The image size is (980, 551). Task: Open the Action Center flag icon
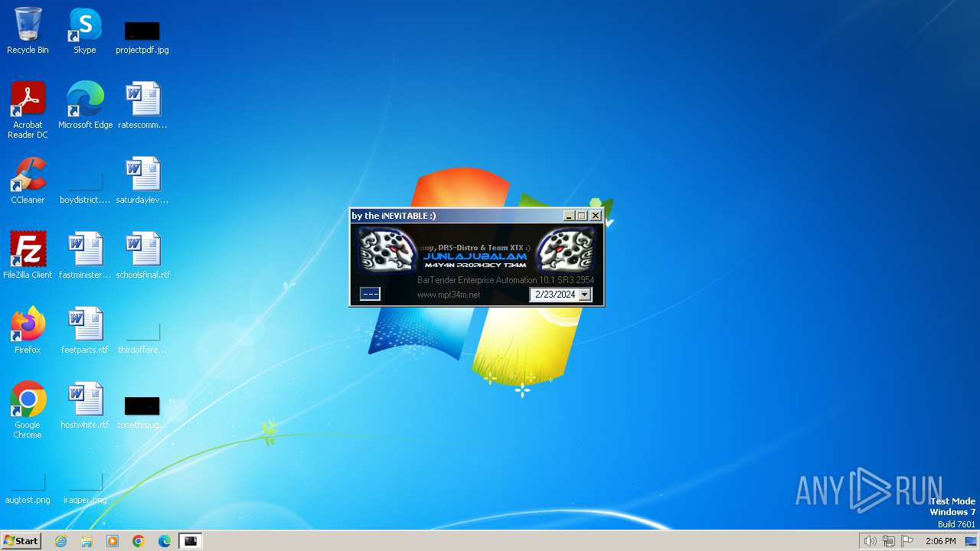point(908,541)
